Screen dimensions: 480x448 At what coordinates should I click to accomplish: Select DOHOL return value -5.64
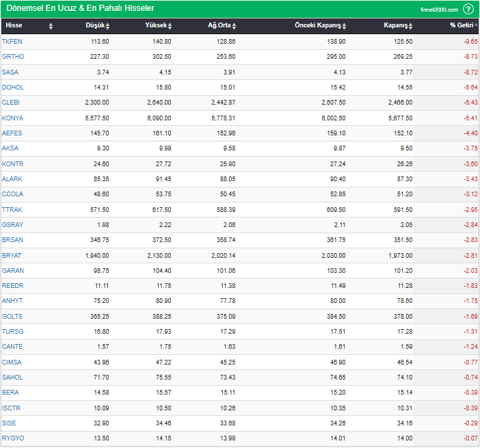470,88
